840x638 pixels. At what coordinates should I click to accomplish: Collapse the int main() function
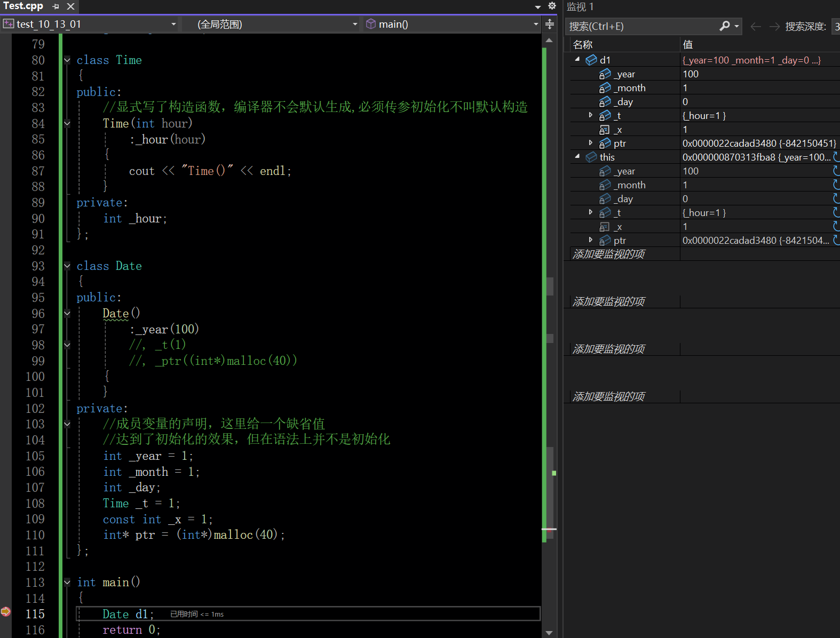pos(67,583)
